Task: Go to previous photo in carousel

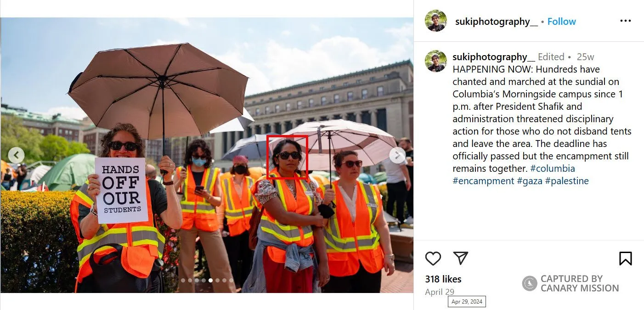Action: tap(16, 155)
